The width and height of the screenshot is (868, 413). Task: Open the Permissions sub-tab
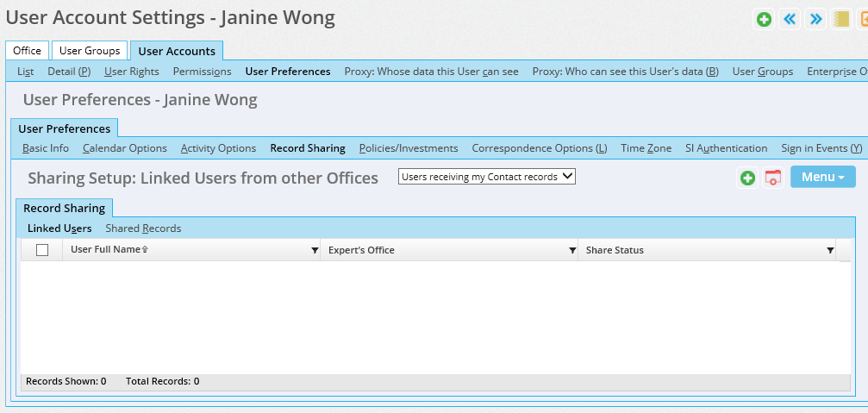[202, 72]
